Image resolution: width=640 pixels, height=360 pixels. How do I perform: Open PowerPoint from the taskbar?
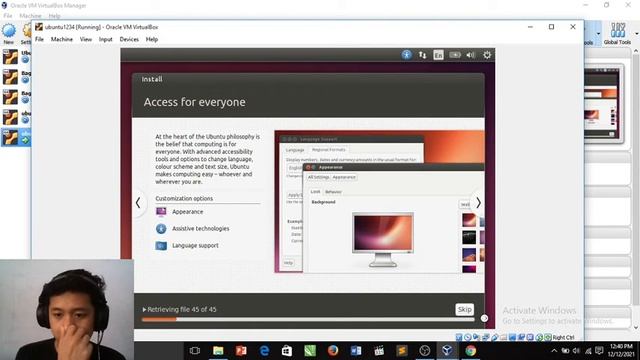tap(241, 351)
